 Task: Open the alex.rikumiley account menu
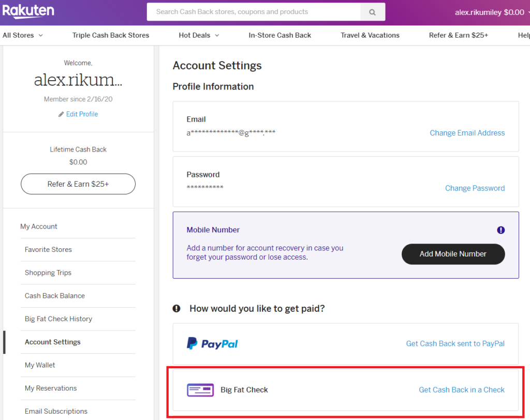(492, 12)
